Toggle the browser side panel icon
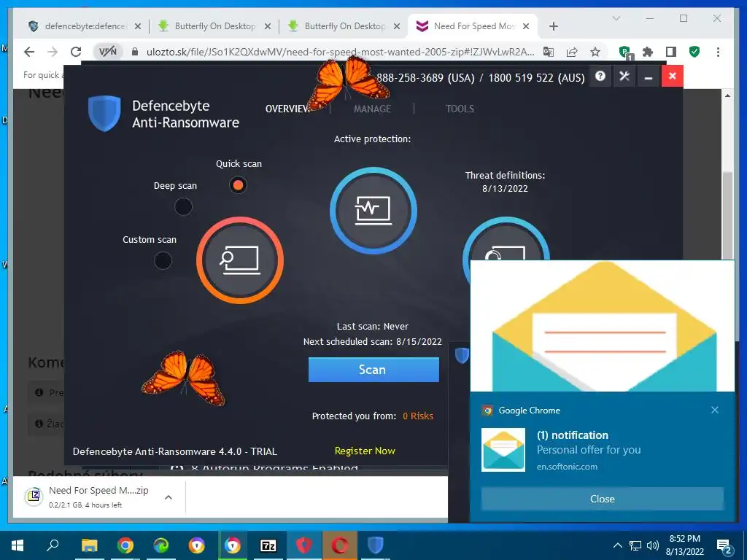Image resolution: width=747 pixels, height=560 pixels. pos(671,52)
